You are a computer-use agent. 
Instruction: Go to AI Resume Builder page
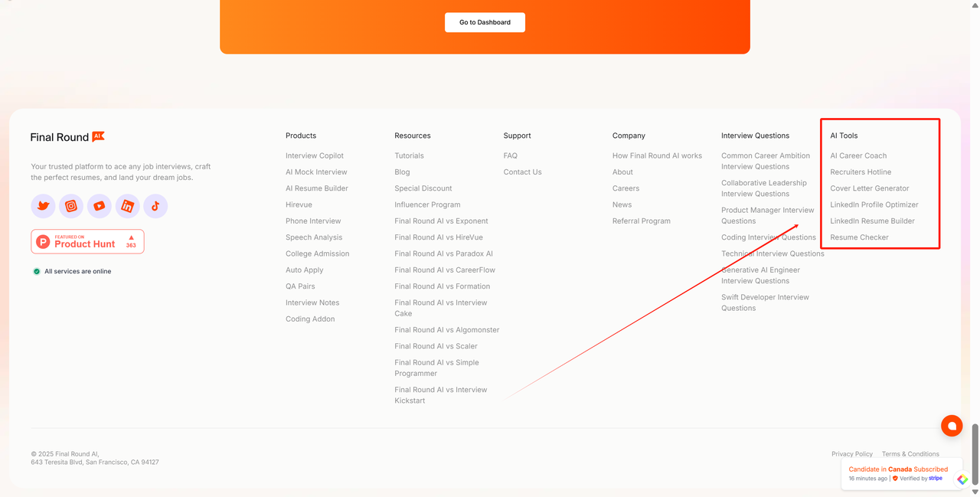(x=316, y=188)
